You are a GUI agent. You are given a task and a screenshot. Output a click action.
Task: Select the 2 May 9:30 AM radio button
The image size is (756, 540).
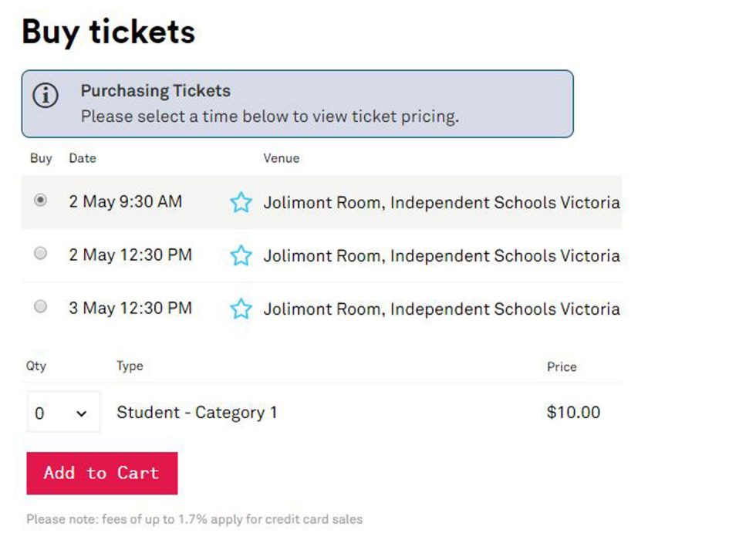click(x=40, y=200)
